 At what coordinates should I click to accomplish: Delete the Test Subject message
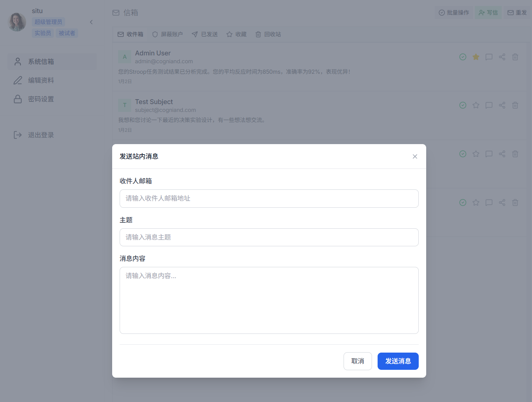coord(515,105)
